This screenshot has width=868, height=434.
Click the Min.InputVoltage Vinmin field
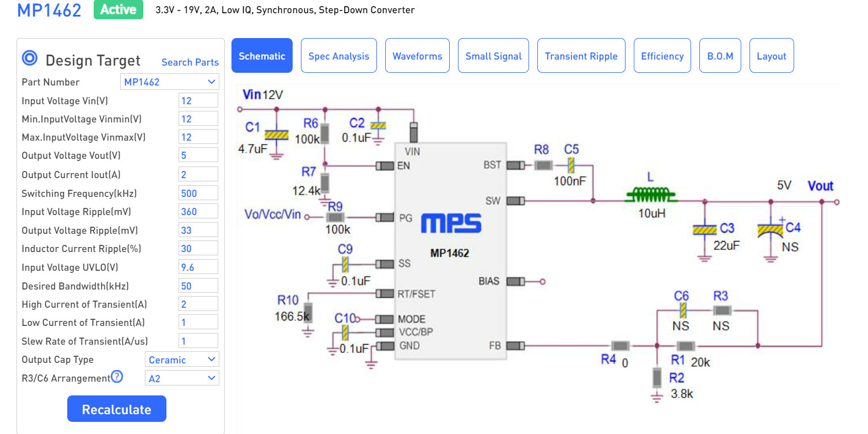[198, 119]
